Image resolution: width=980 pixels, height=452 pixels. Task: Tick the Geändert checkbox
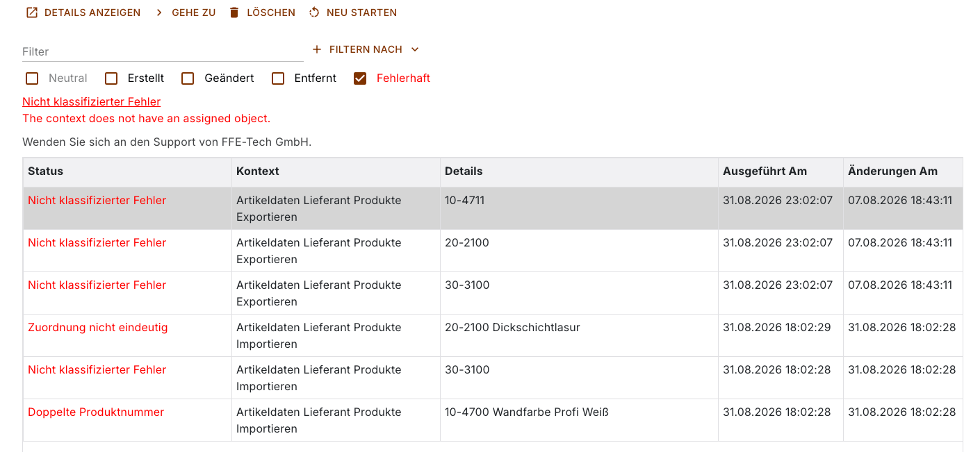click(x=188, y=78)
